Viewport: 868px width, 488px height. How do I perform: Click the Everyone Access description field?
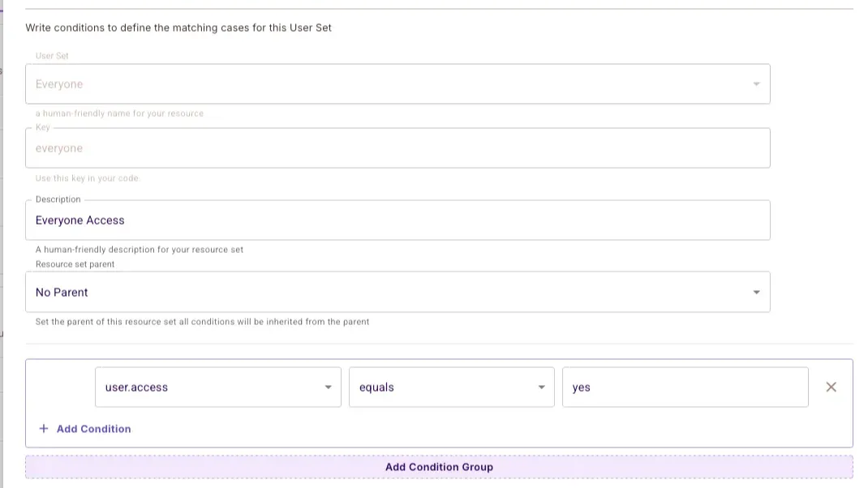[397, 220]
